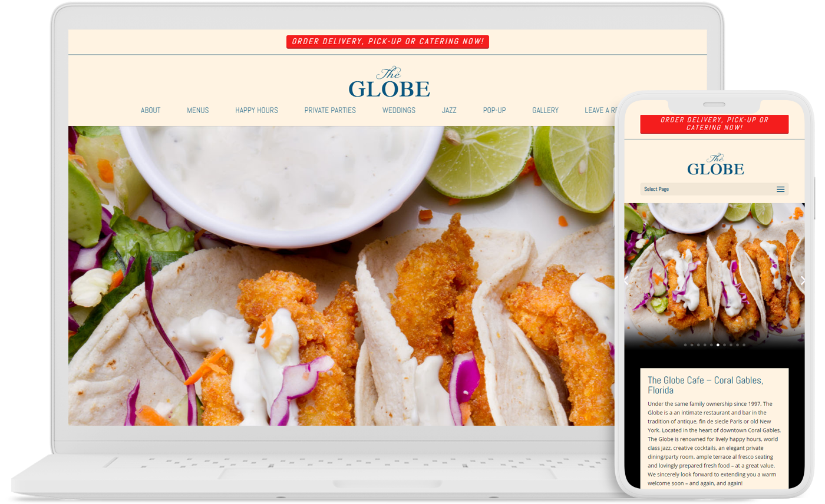Click the taco hero image on laptop
Viewport: 825px width, 504px height.
point(342,276)
